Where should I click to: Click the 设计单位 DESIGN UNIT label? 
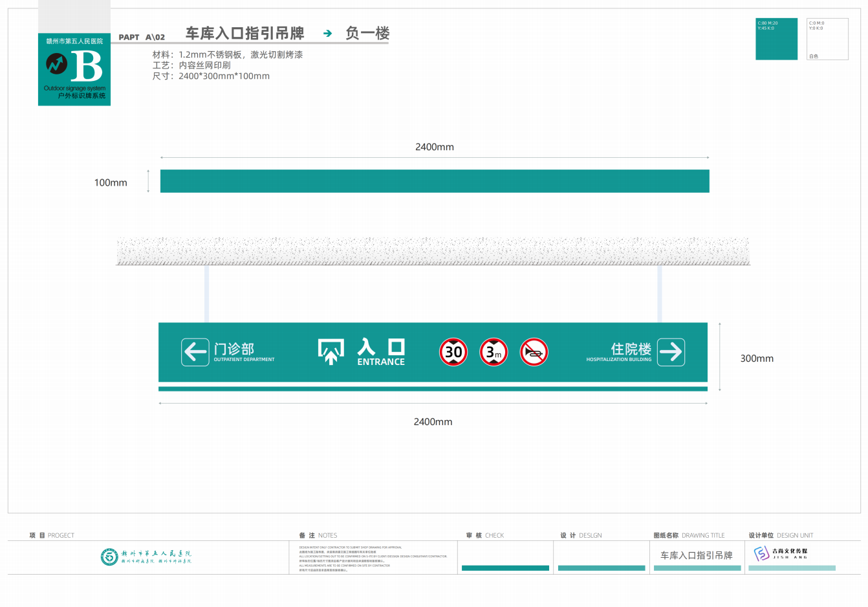pos(781,535)
